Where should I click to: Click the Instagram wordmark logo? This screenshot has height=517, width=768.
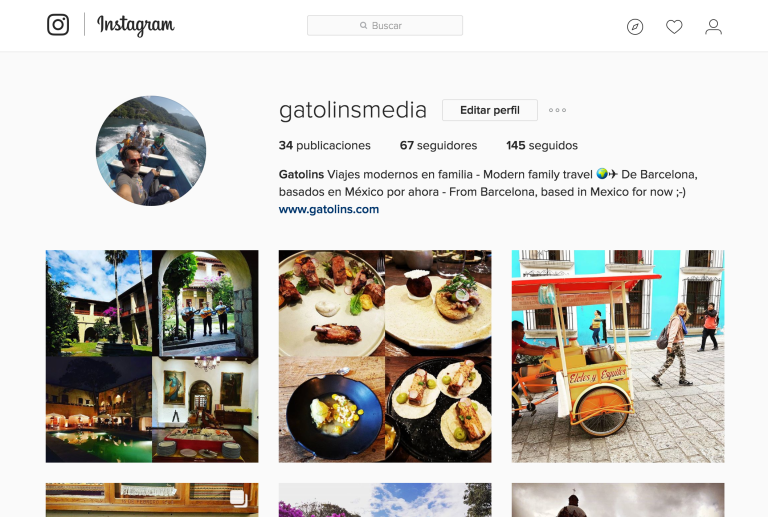[136, 25]
